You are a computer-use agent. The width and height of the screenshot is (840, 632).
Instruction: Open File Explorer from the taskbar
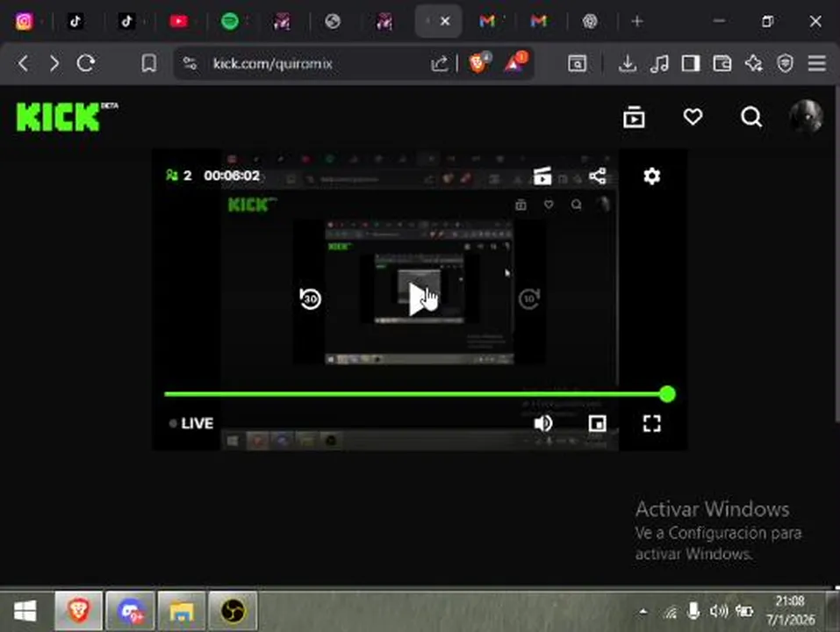click(182, 611)
